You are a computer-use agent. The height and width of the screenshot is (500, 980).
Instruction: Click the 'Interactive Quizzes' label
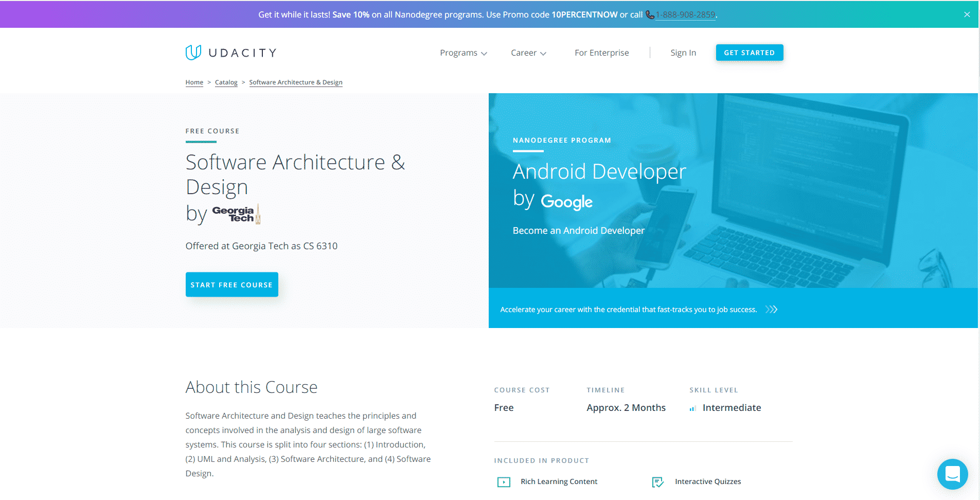point(708,481)
